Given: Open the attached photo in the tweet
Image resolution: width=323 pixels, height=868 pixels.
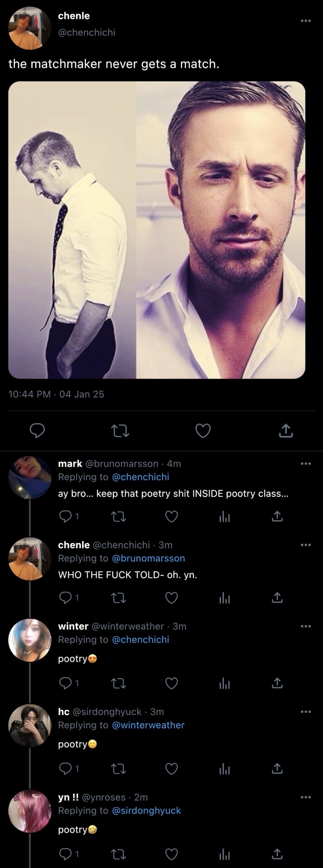Looking at the screenshot, I should (x=157, y=230).
